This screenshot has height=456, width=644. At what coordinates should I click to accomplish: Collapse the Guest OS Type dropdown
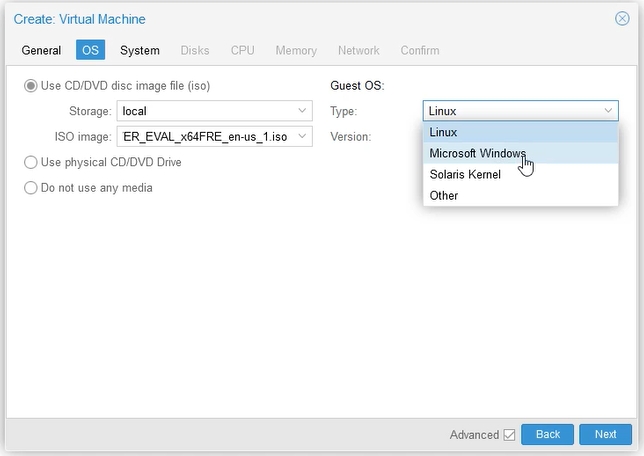pos(607,111)
